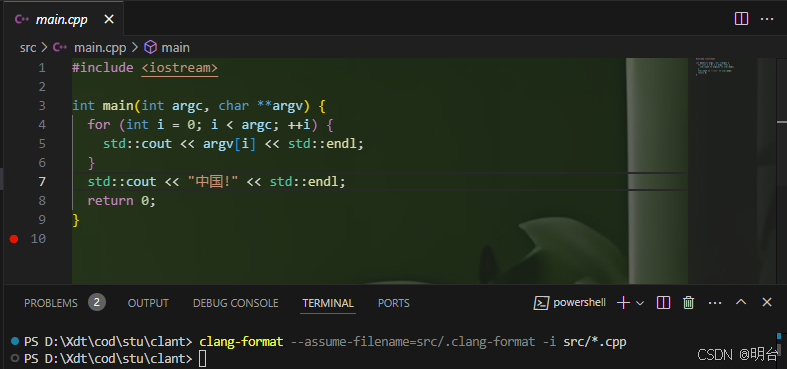Open terminal panel ellipsis menu
Image resolution: width=787 pixels, height=369 pixels.
tap(715, 303)
